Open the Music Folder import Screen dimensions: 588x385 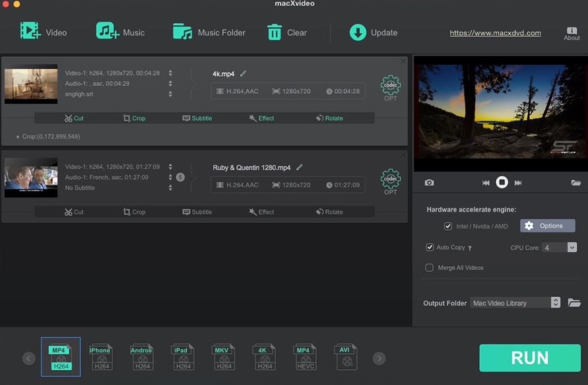click(x=183, y=32)
